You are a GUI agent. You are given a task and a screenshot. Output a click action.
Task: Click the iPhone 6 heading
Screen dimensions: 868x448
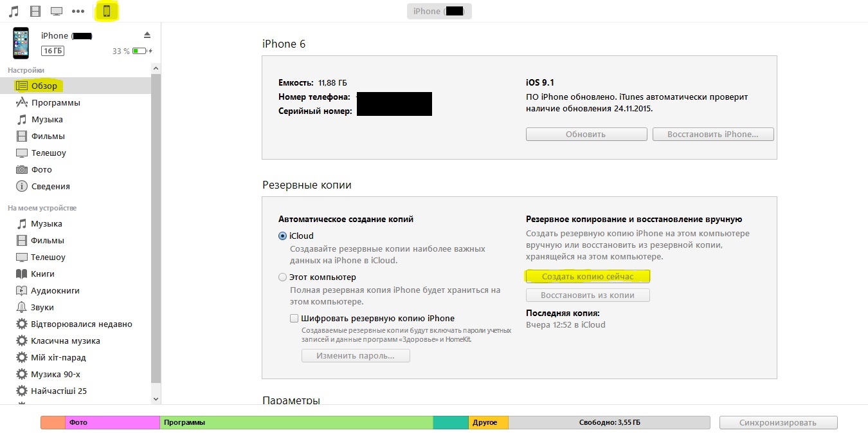[284, 44]
